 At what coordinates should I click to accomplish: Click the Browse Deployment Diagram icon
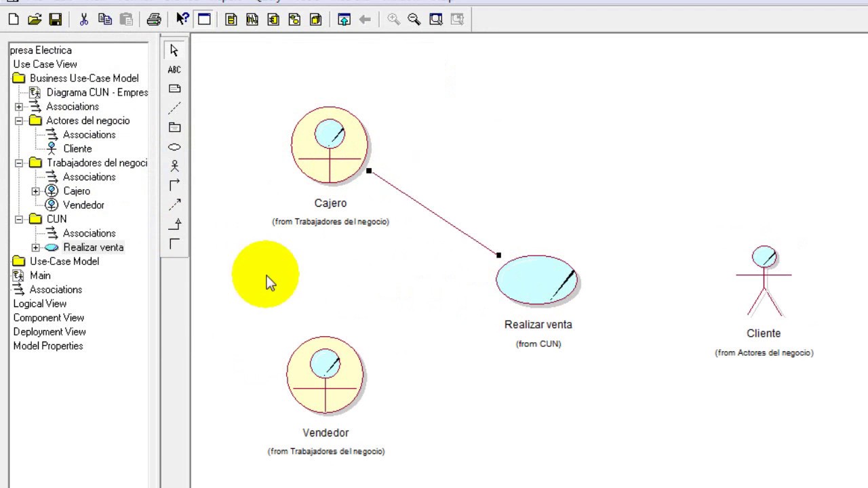[x=315, y=20]
